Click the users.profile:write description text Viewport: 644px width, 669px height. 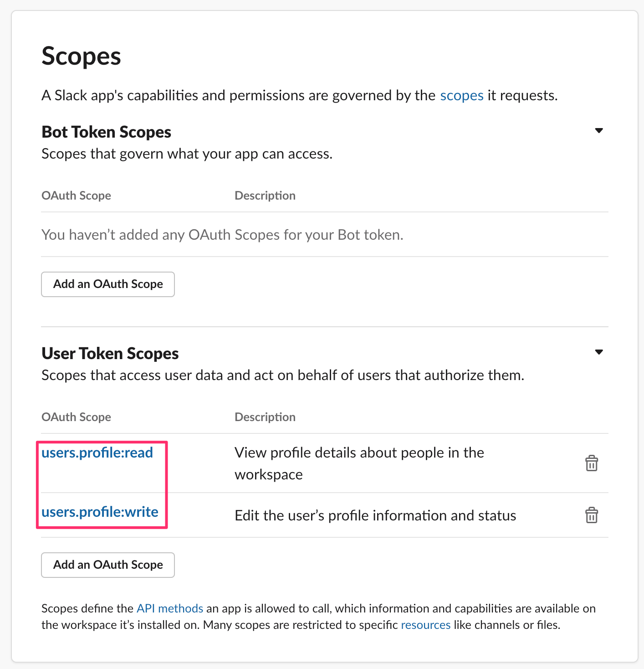[375, 515]
